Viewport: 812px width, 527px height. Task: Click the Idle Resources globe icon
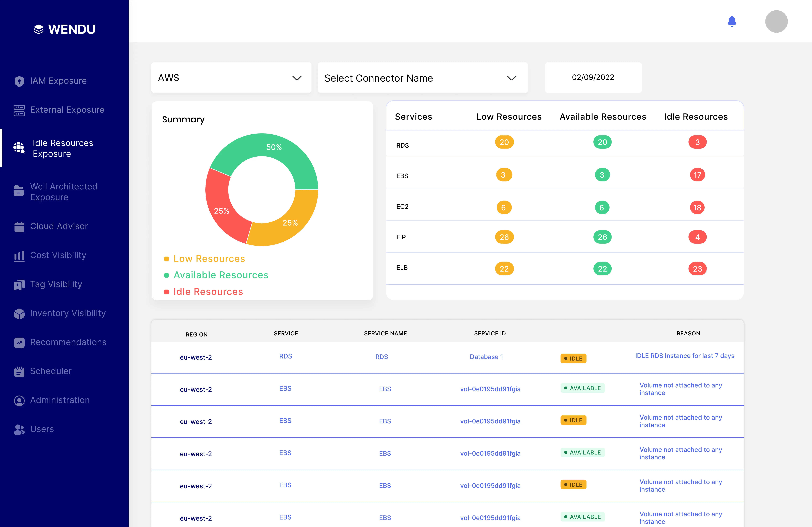click(19, 148)
